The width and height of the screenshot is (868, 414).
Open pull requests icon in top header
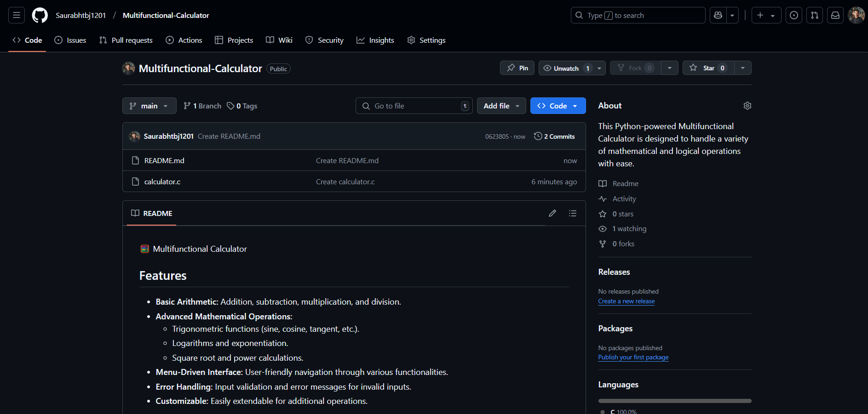(815, 15)
